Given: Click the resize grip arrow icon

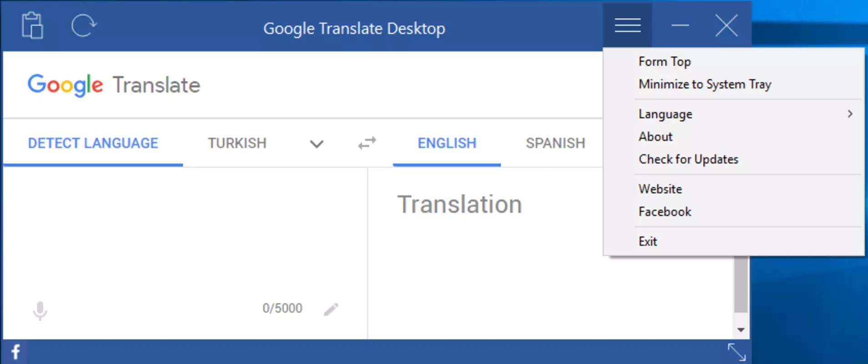Looking at the screenshot, I should point(736,352).
